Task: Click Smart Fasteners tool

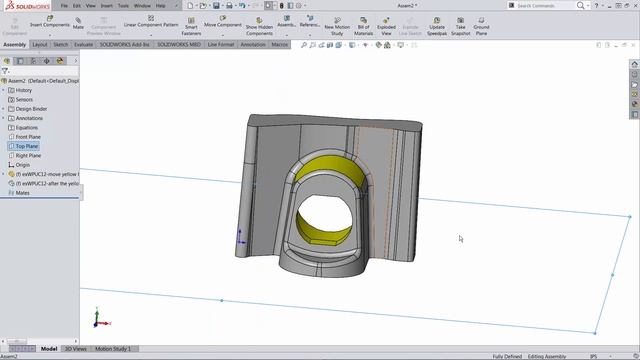Action: point(191,27)
